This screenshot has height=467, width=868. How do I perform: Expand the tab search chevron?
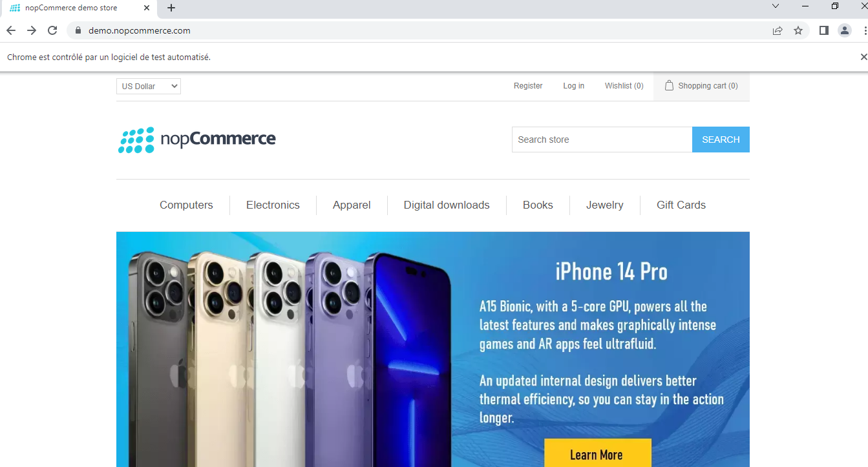[776, 6]
